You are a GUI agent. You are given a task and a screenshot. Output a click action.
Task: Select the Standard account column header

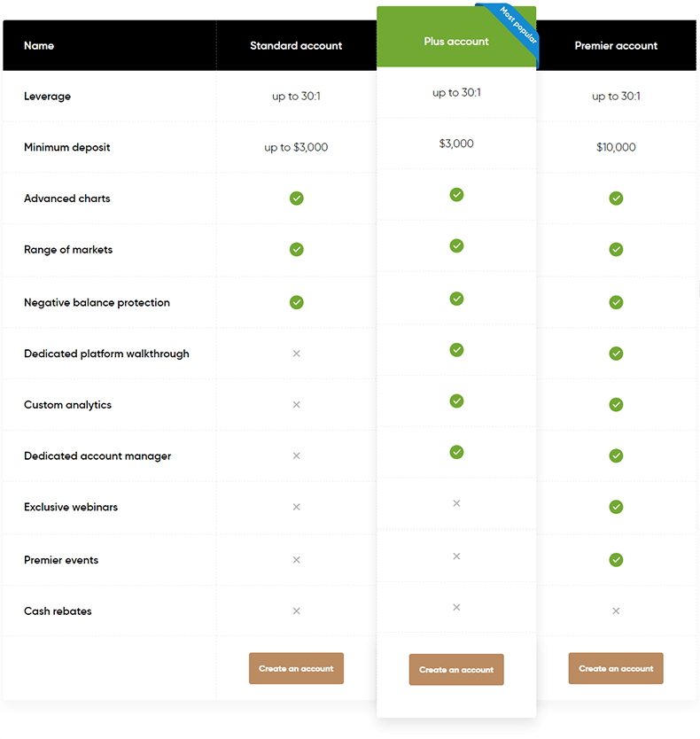point(296,46)
